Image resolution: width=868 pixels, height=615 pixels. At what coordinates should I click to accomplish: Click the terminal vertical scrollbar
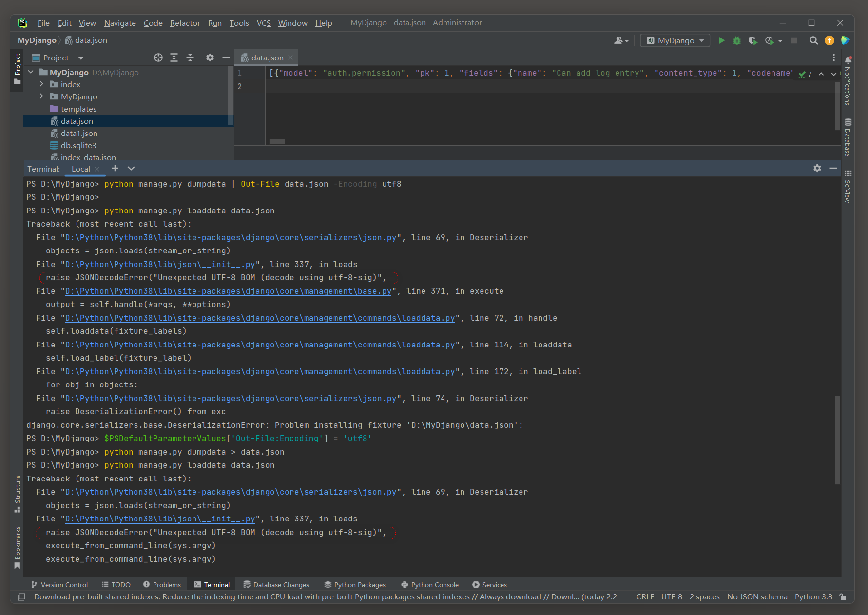[838, 440]
